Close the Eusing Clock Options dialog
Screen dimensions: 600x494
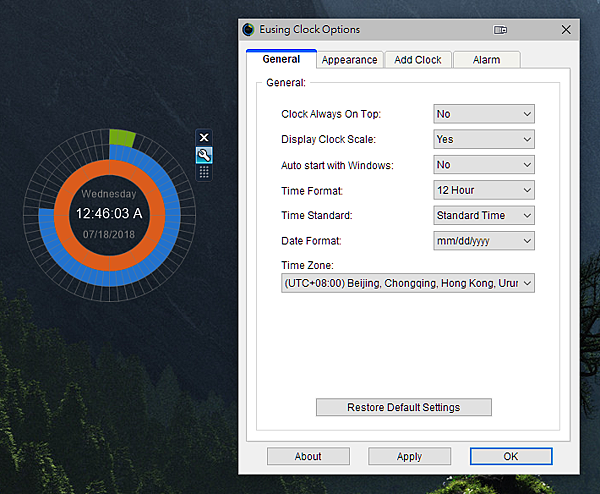coord(566,29)
